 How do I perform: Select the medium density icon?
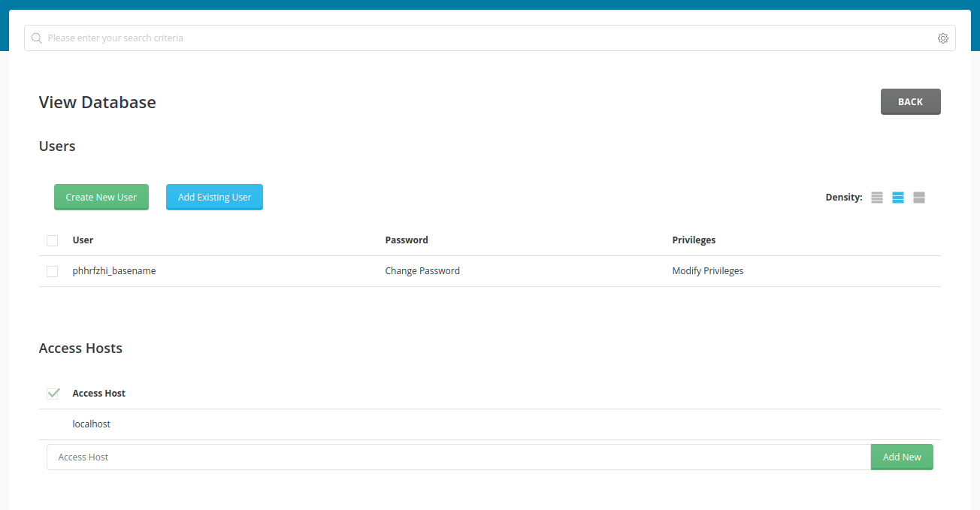897,198
